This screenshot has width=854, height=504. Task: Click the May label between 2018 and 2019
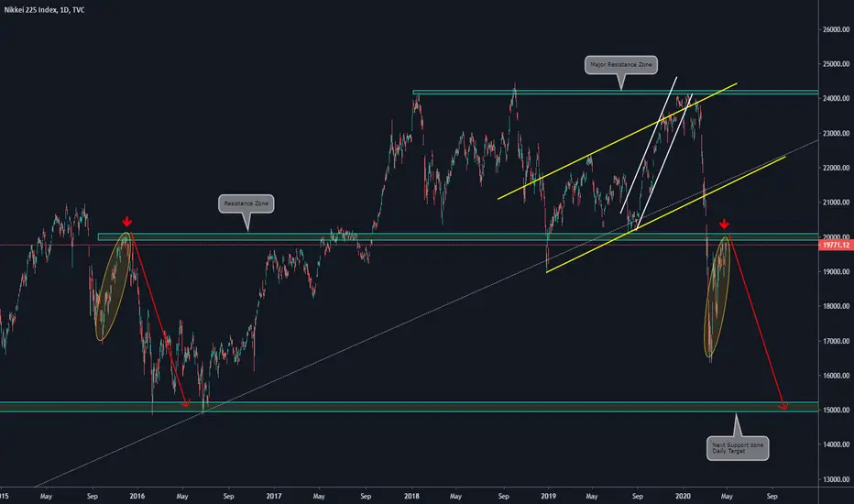click(455, 497)
